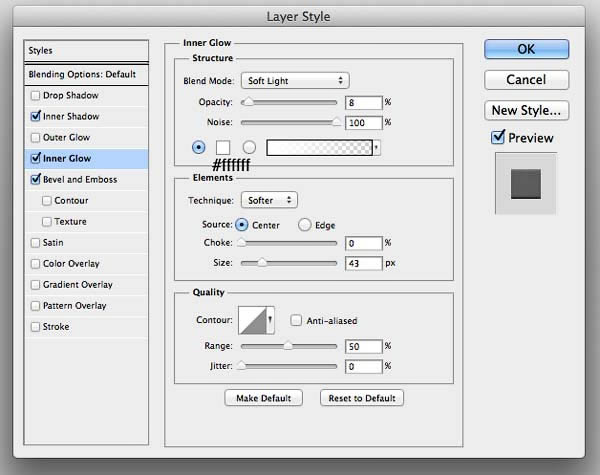Open the Technique Softer dropdown
This screenshot has height=475, width=600.
click(x=269, y=200)
